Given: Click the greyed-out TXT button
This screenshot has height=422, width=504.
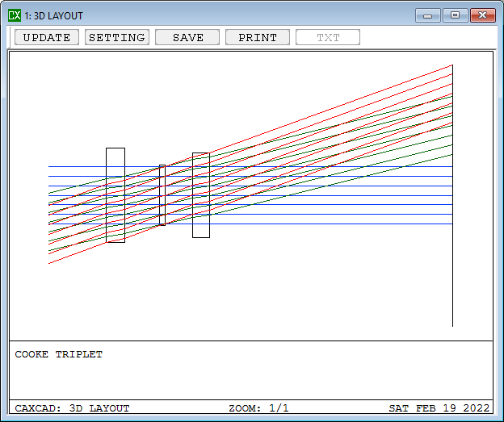Looking at the screenshot, I should click(x=328, y=37).
